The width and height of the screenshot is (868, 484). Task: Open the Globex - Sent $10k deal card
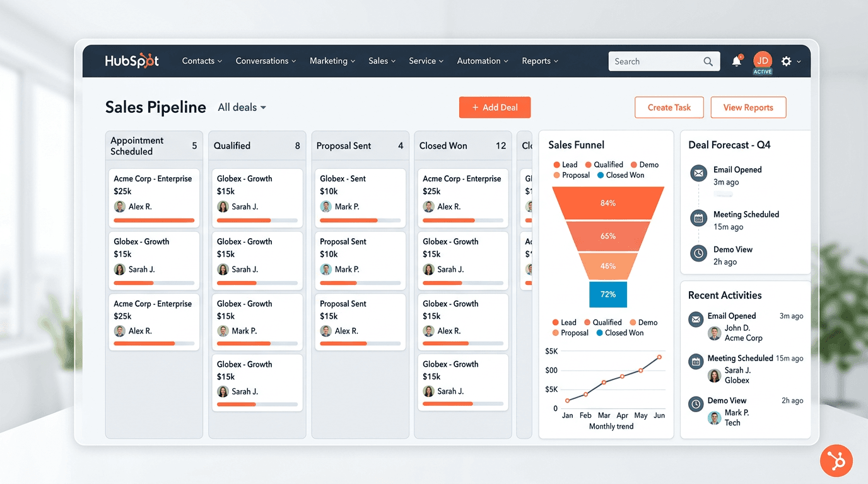[360, 198]
